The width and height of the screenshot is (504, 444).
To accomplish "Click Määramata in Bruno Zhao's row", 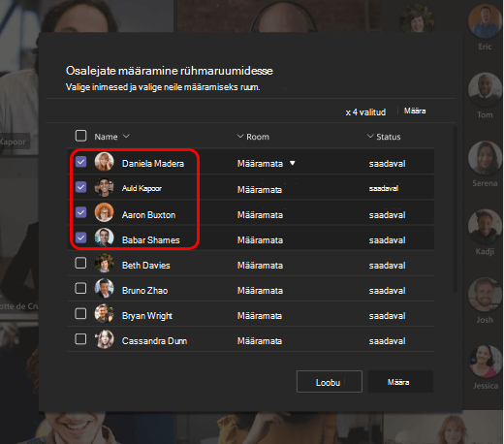I will 260,291.
